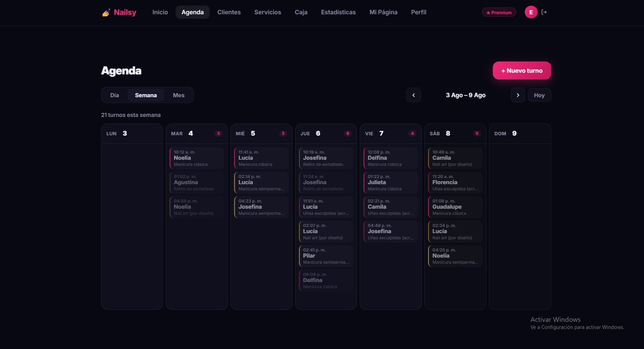Open Lucía's 02:14 p. m. Wednesday appointment
The height and width of the screenshot is (349, 644).
tap(261, 183)
